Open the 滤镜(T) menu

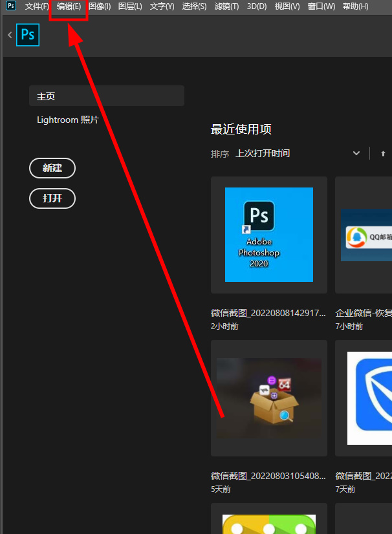[226, 6]
